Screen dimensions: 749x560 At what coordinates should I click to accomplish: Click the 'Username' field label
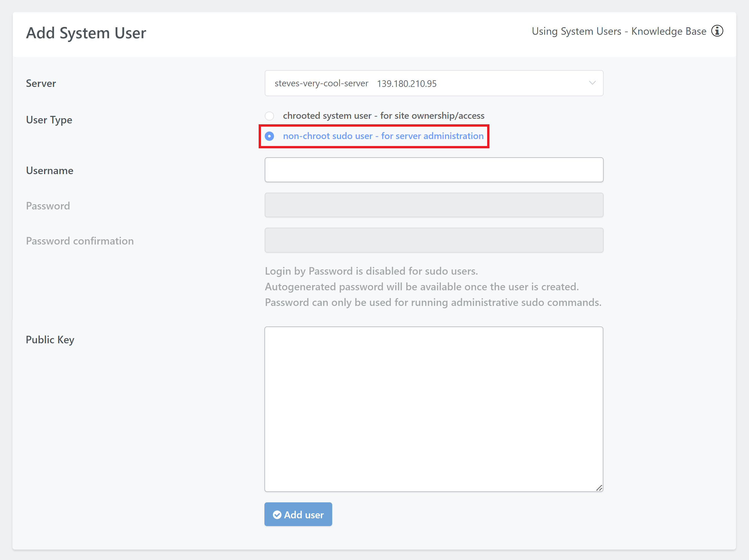click(50, 170)
